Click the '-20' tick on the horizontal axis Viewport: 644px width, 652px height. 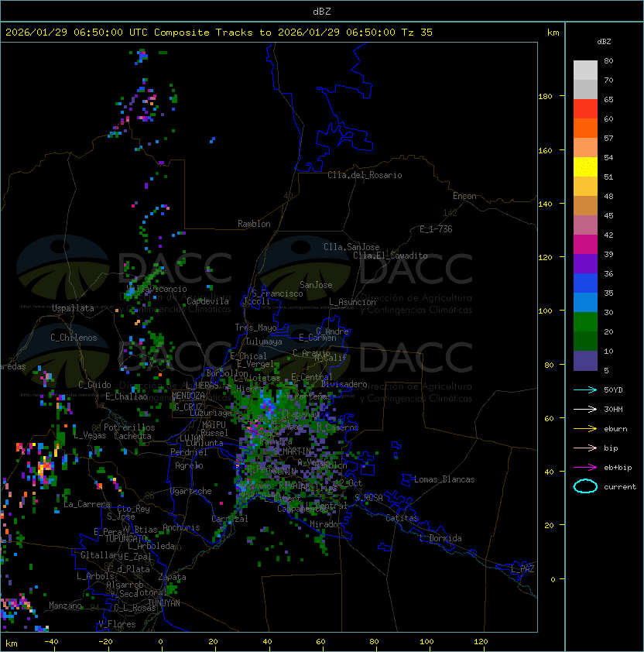click(105, 642)
